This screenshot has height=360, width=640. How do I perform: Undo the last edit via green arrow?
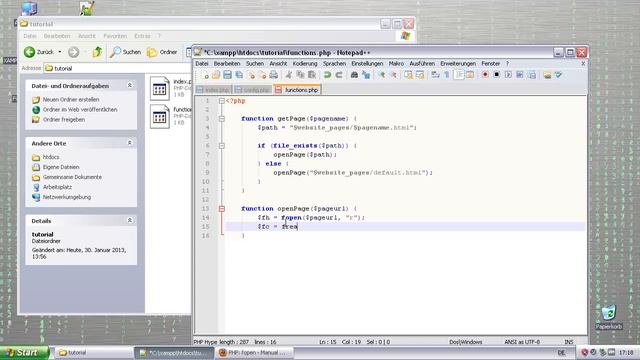pos(327,75)
